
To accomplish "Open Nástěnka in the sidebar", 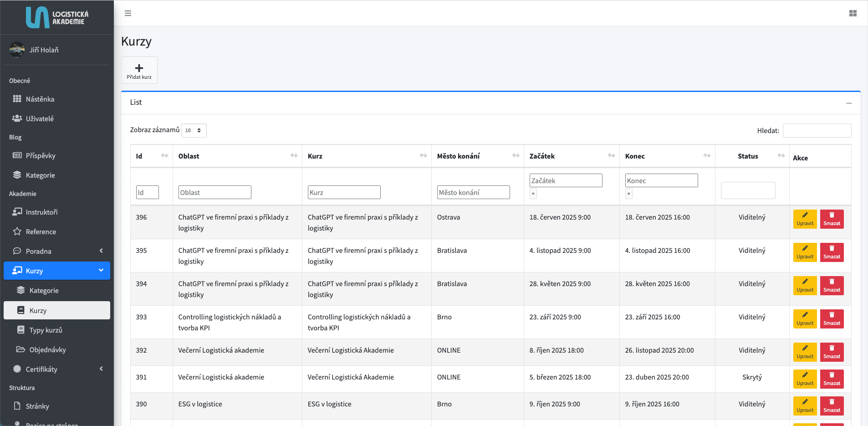I will [x=40, y=99].
